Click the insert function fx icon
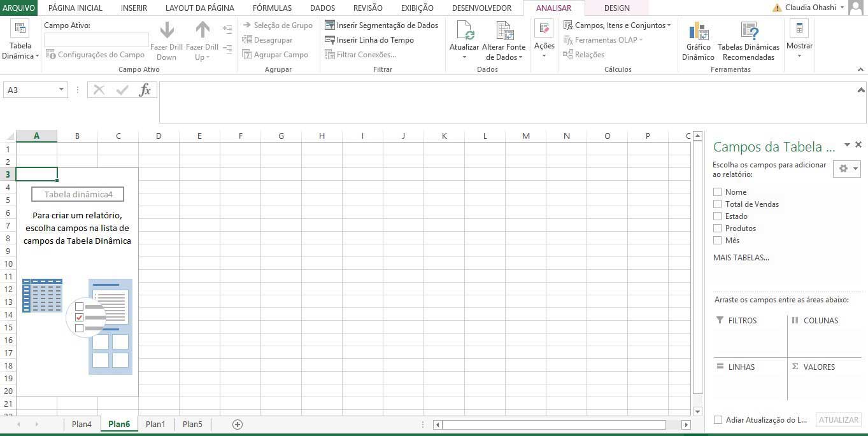868x436 pixels. (145, 90)
